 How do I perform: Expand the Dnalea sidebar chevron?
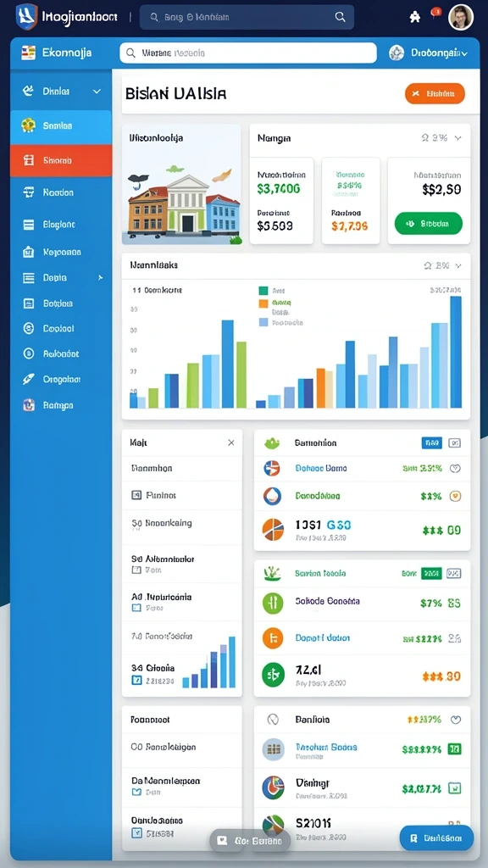[97, 92]
